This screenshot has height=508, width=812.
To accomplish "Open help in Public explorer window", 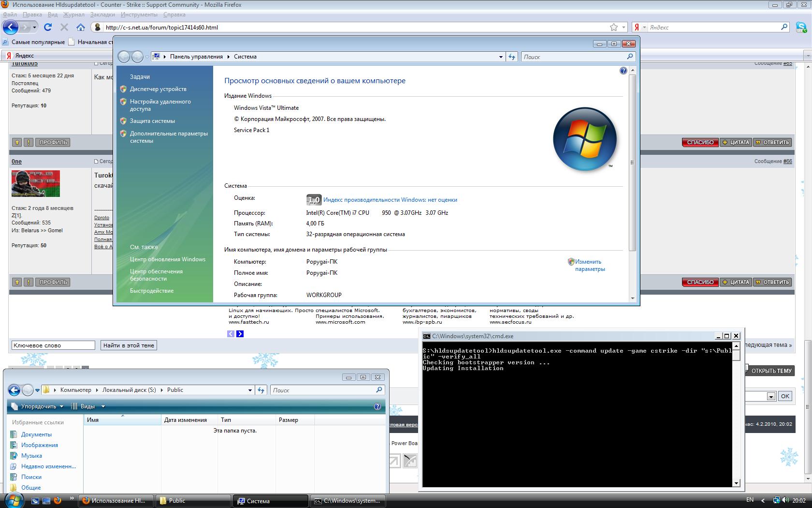I will pos(377,406).
